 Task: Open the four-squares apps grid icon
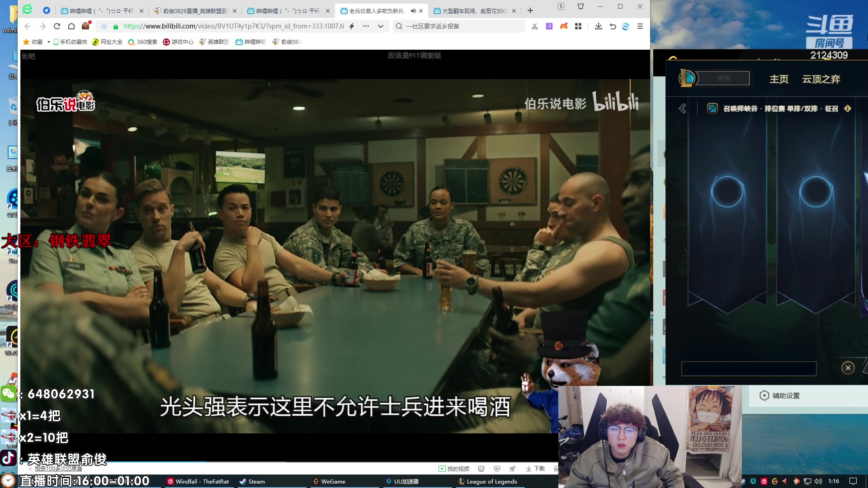coord(578,26)
